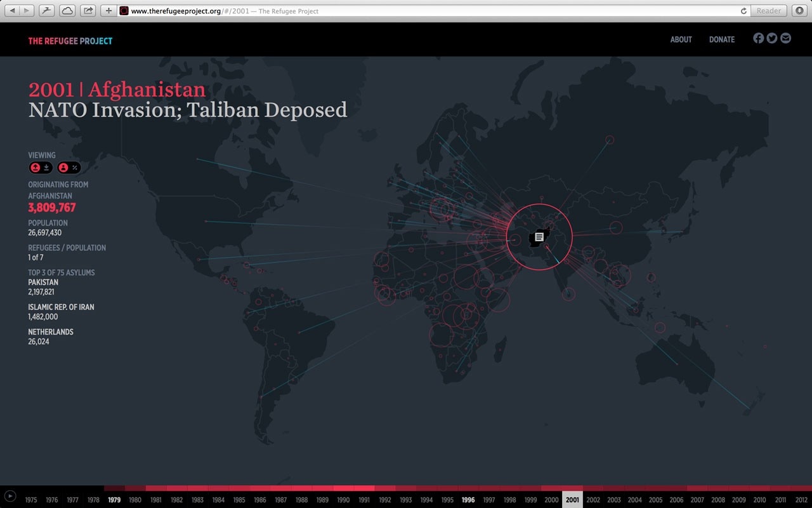Image resolution: width=812 pixels, height=508 pixels.
Task: Click the Safari share button
Action: click(x=88, y=11)
